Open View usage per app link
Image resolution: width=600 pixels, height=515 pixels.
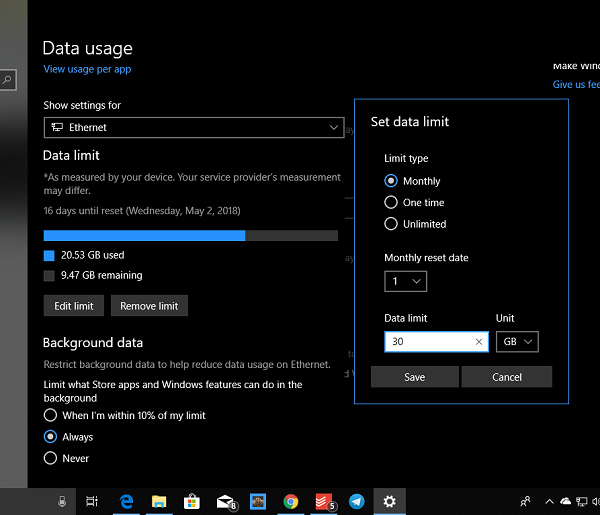87,69
